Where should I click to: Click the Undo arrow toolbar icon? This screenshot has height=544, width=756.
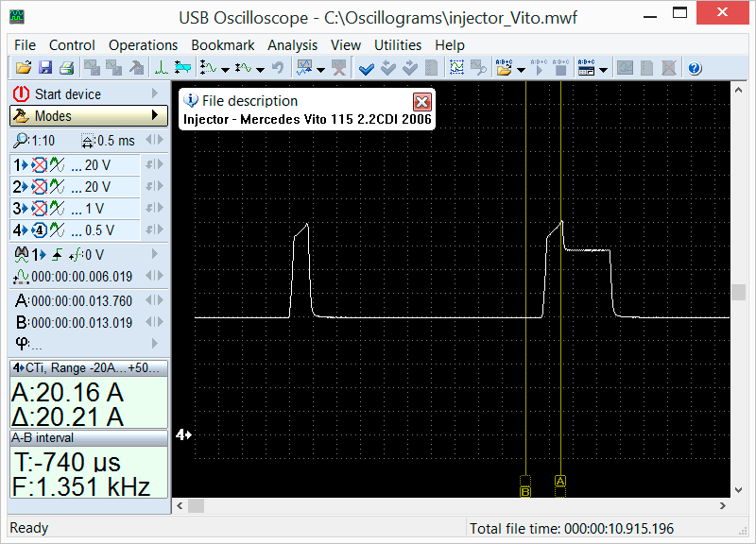(x=277, y=68)
